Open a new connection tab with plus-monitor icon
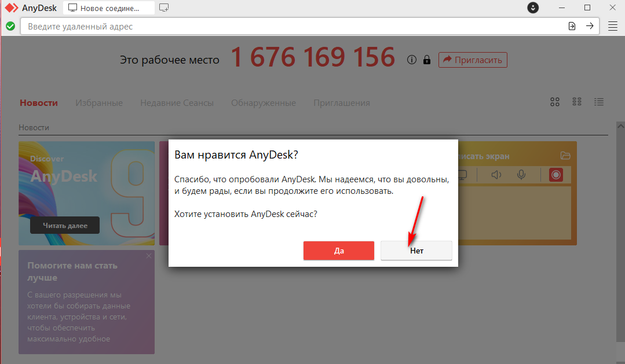 click(x=164, y=8)
